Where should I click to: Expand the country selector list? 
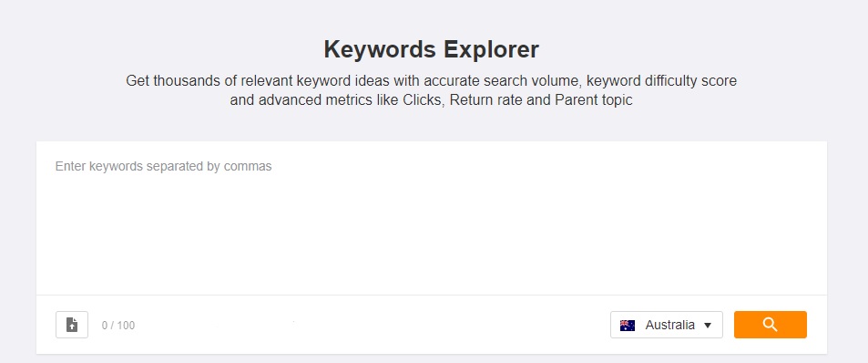point(667,325)
